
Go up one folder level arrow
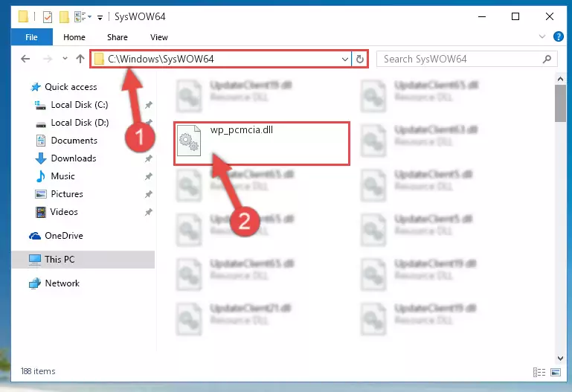coord(80,59)
